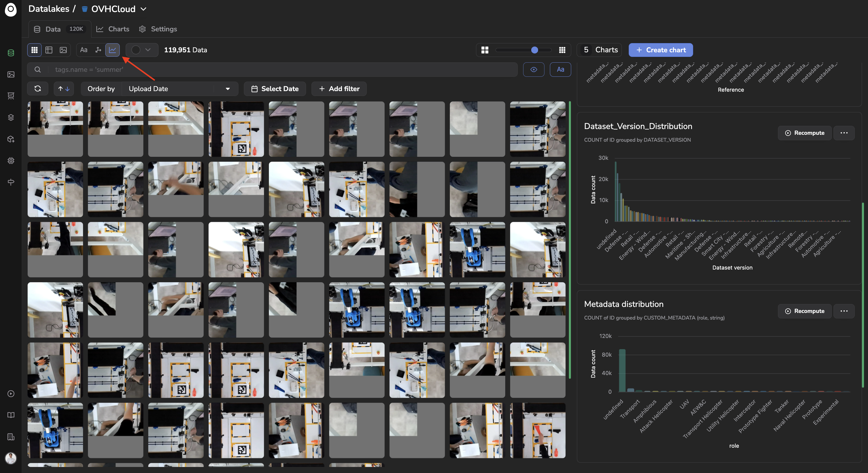The height and width of the screenshot is (473, 868).
Task: Open more options for Dataset_Version_Distribution chart
Action: (x=844, y=133)
